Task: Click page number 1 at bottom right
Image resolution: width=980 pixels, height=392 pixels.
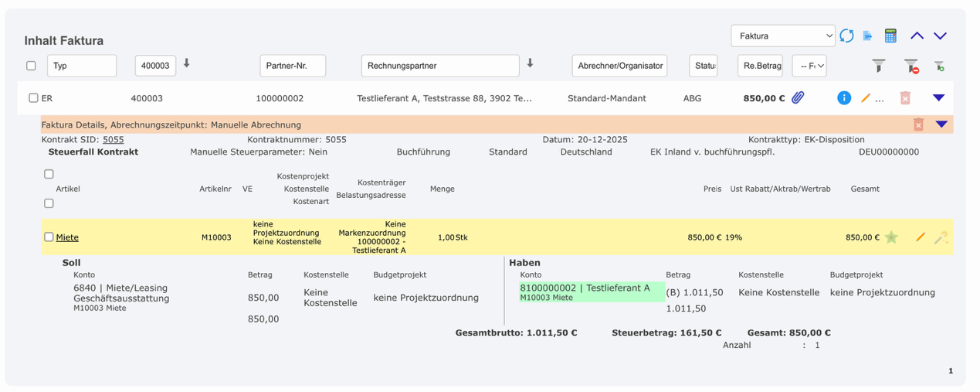Action: (951, 371)
